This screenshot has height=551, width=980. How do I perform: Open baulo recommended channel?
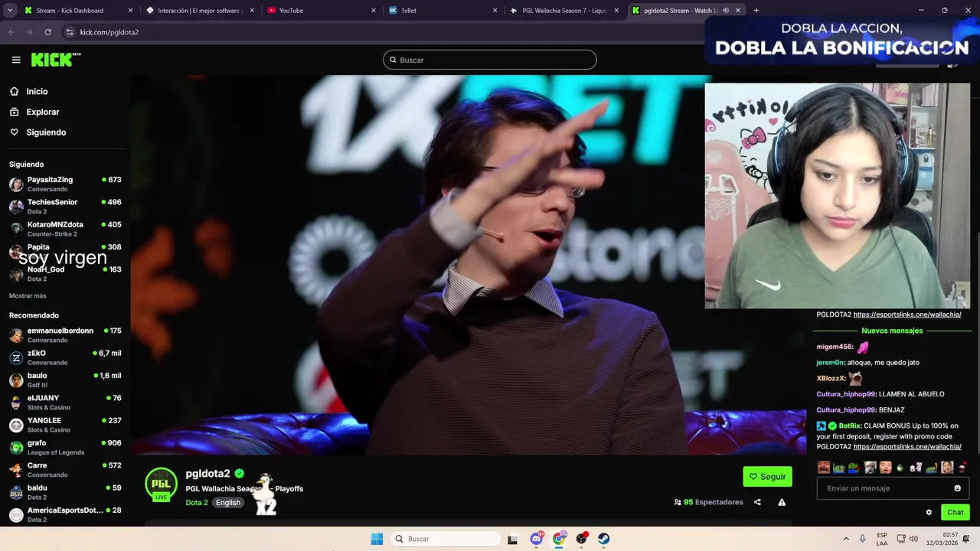click(x=65, y=380)
